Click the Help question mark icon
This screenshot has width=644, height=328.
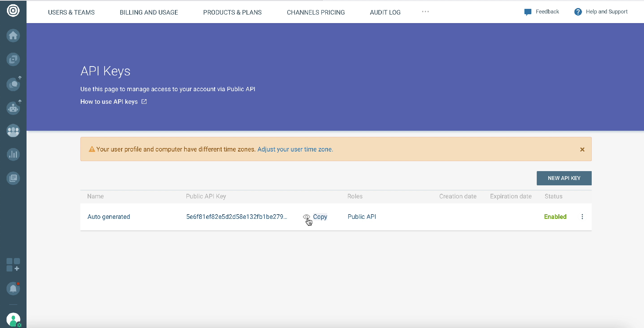tap(578, 12)
